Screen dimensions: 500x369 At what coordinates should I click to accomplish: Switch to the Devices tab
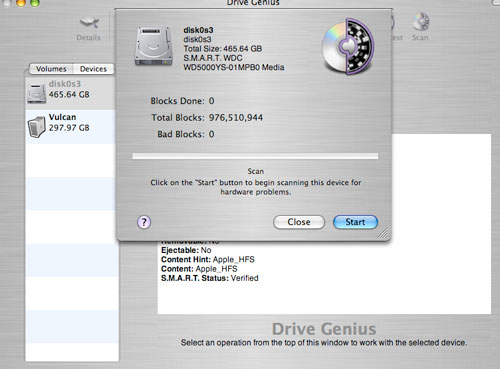tap(93, 69)
